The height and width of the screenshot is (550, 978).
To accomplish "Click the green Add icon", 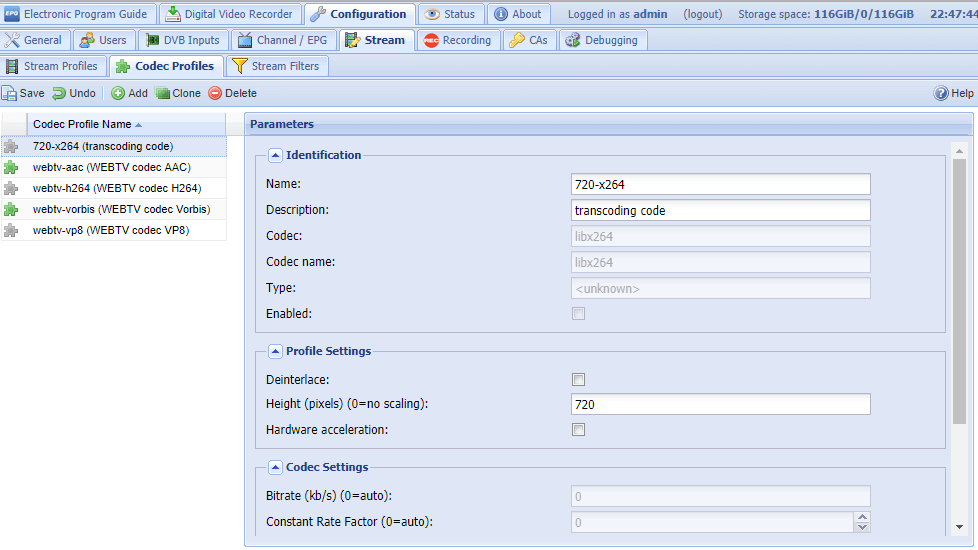I will (117, 93).
